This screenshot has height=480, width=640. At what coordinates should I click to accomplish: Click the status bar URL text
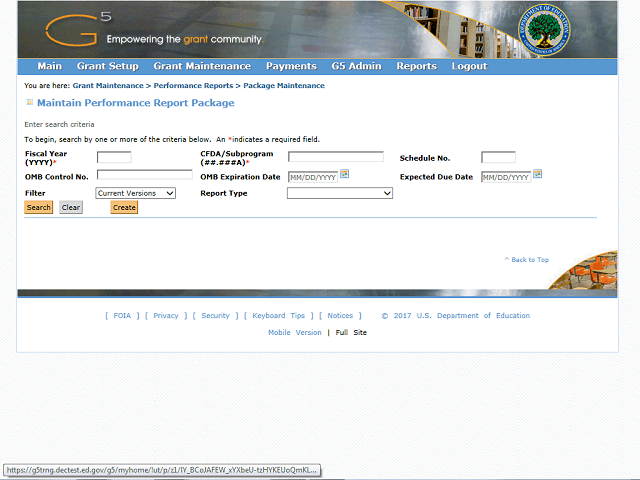pyautogui.click(x=162, y=470)
